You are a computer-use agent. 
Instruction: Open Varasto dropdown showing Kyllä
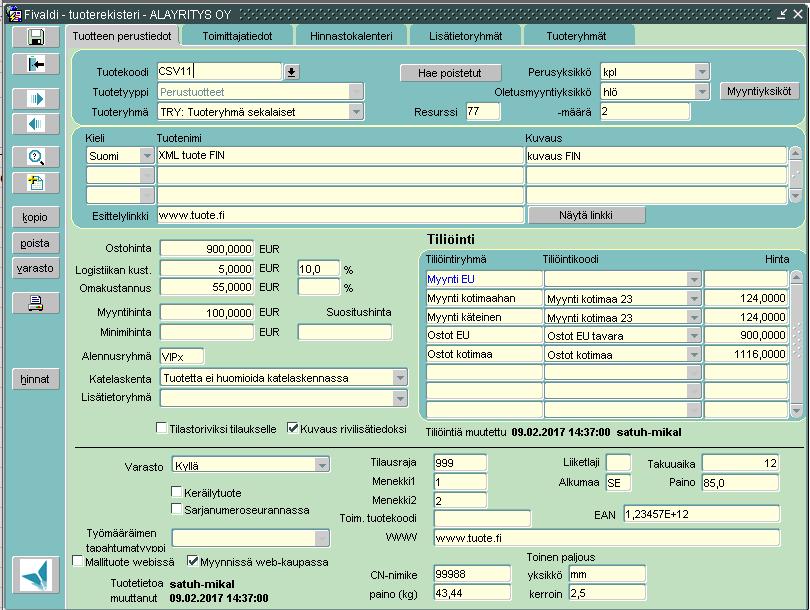click(322, 465)
